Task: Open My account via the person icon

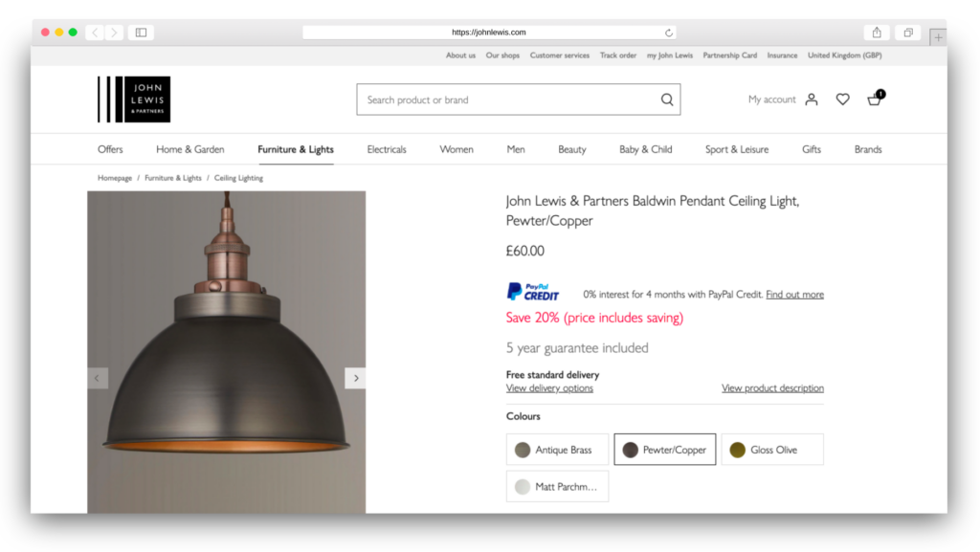Action: (812, 99)
